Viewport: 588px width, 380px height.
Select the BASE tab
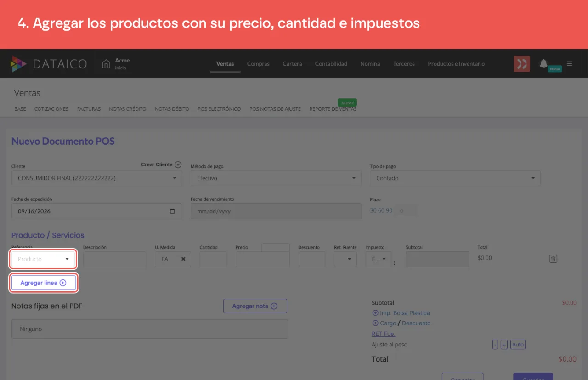20,109
